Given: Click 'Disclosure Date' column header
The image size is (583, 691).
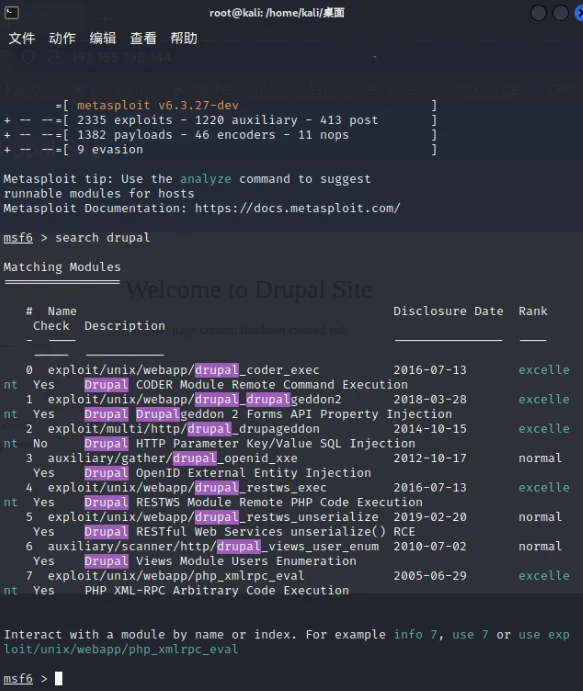Looking at the screenshot, I should click(x=448, y=311).
